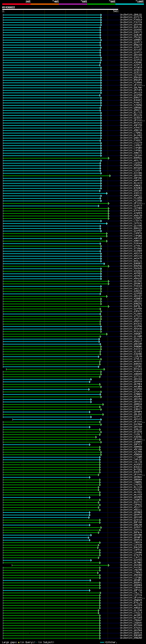The image size is (146, 644).
Task: Choose the UniRef100_C7N563 label
Action: [x=131, y=572]
